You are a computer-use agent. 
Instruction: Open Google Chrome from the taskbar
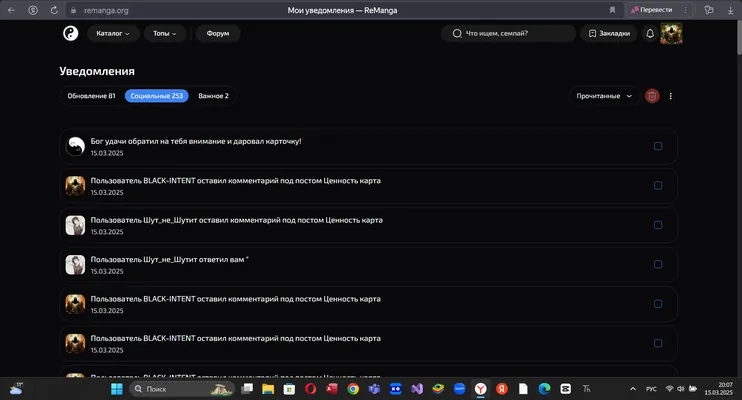(x=353, y=389)
